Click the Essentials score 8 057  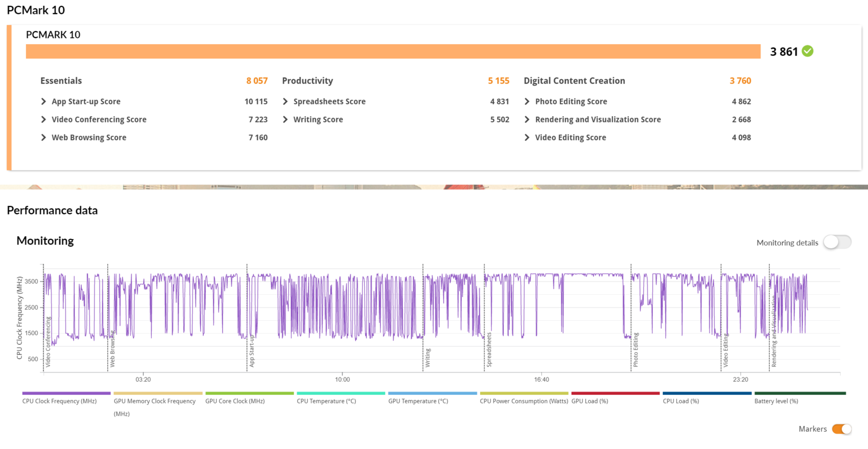[257, 81]
